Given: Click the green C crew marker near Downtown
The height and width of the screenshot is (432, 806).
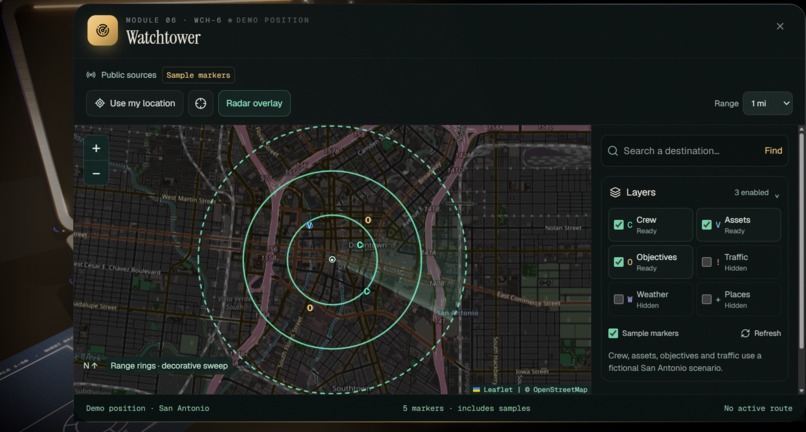Looking at the screenshot, I should 360,245.
